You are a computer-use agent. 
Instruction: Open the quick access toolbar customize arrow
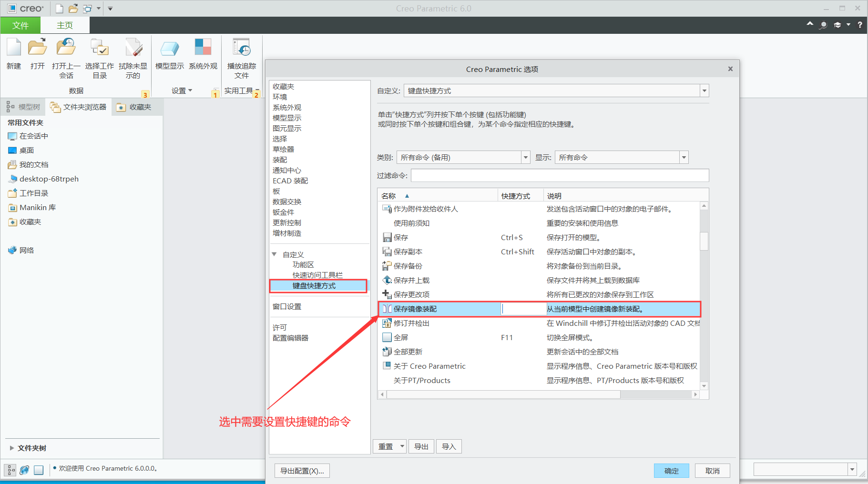tap(110, 9)
